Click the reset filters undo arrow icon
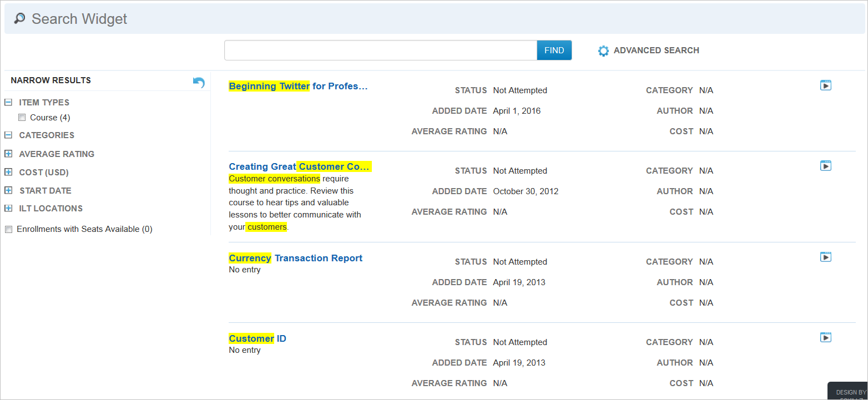The height and width of the screenshot is (400, 868). (199, 82)
